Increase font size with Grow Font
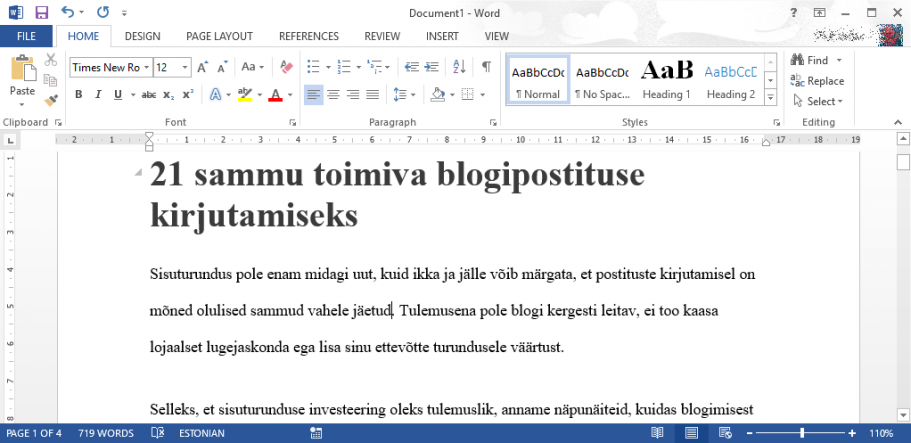Image resolution: width=911 pixels, height=443 pixels. click(202, 67)
